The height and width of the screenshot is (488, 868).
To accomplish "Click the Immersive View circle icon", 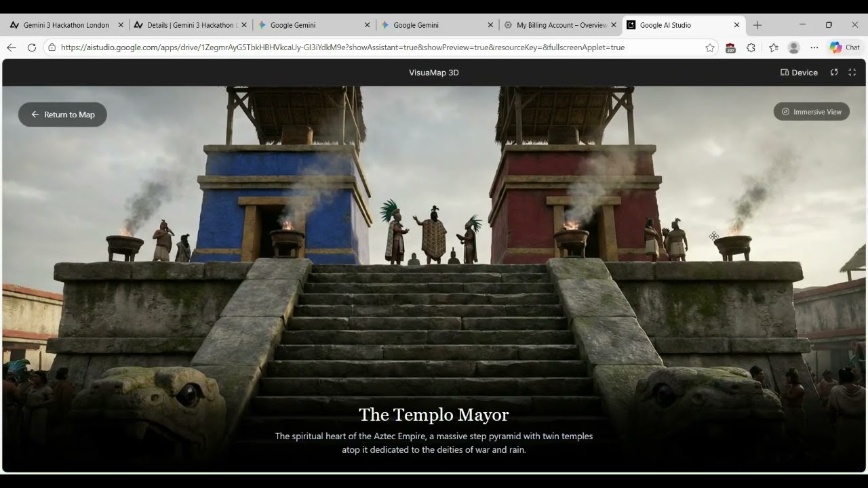I will [785, 112].
